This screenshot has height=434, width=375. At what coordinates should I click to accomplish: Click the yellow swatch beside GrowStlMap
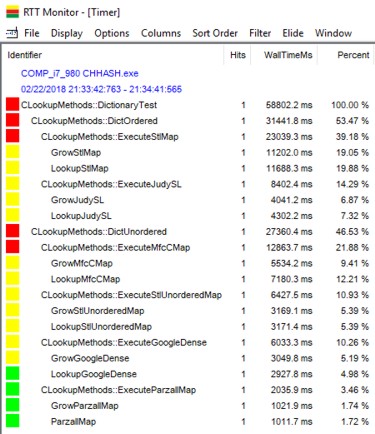click(12, 152)
